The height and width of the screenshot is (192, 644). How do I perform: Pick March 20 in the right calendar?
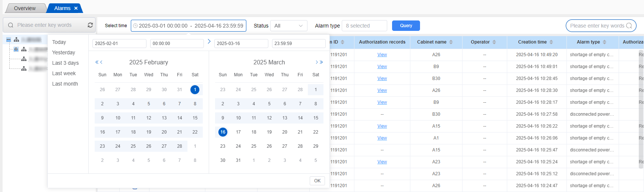pyautogui.click(x=285, y=132)
